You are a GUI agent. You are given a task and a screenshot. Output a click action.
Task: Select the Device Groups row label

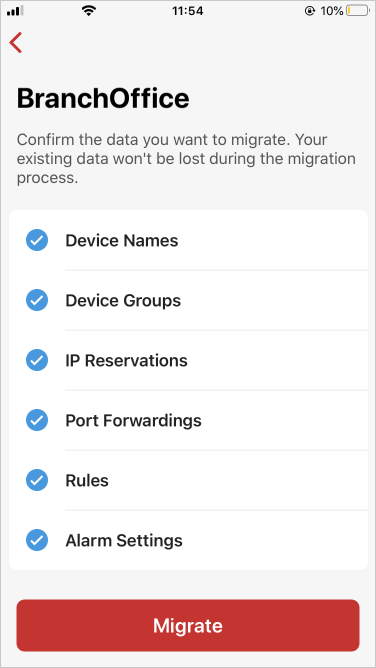(123, 301)
